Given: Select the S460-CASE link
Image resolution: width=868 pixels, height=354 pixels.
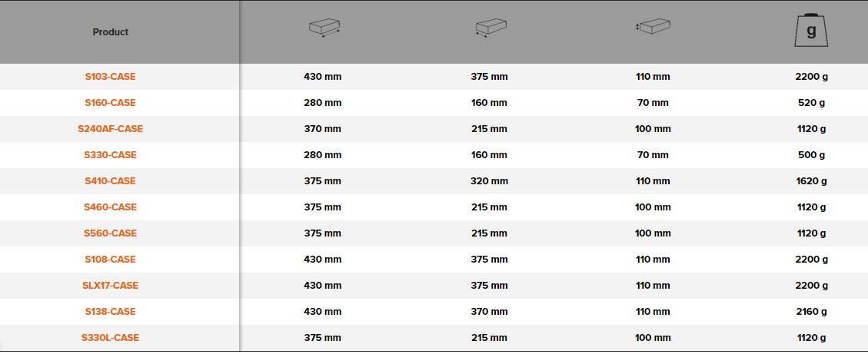Looking at the screenshot, I should tap(111, 207).
